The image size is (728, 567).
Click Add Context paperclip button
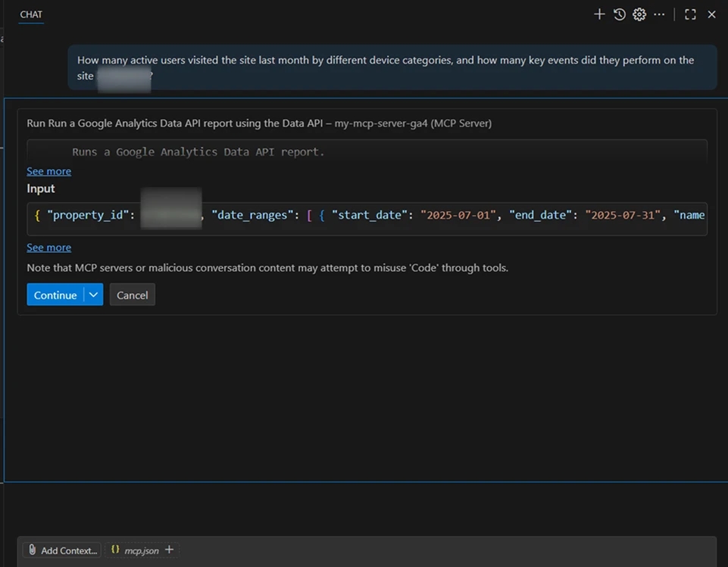click(x=62, y=550)
